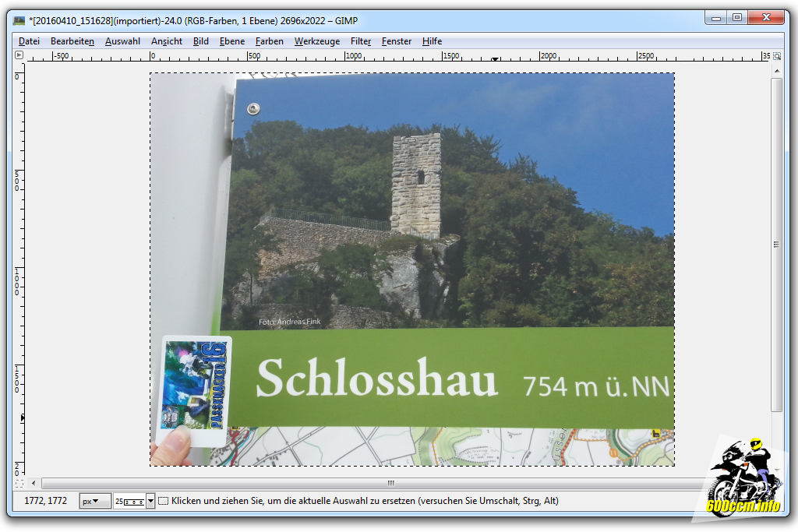798x532 pixels.
Task: Open the Fenster menu
Action: point(396,41)
